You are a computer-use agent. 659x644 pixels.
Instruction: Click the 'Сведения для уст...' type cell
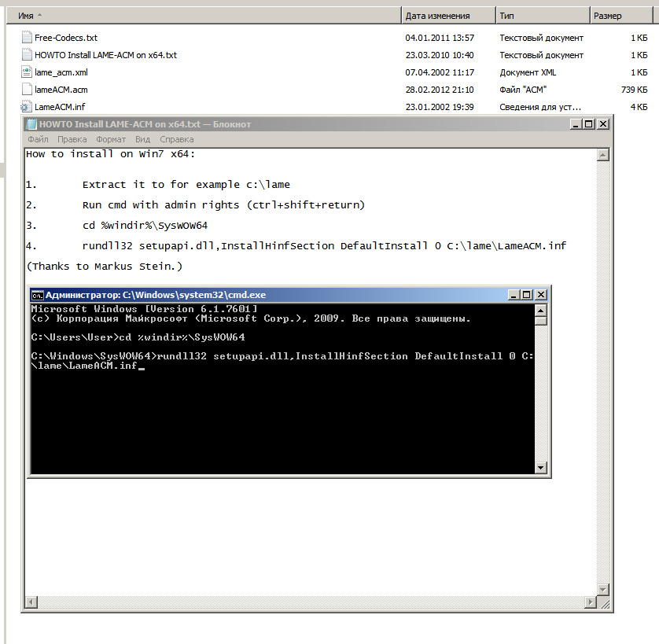(x=540, y=107)
